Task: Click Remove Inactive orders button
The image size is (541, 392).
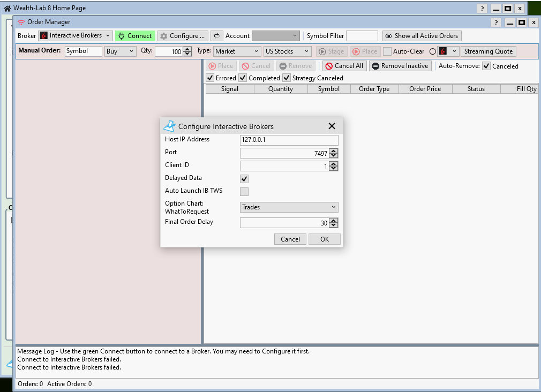Action: click(x=400, y=66)
